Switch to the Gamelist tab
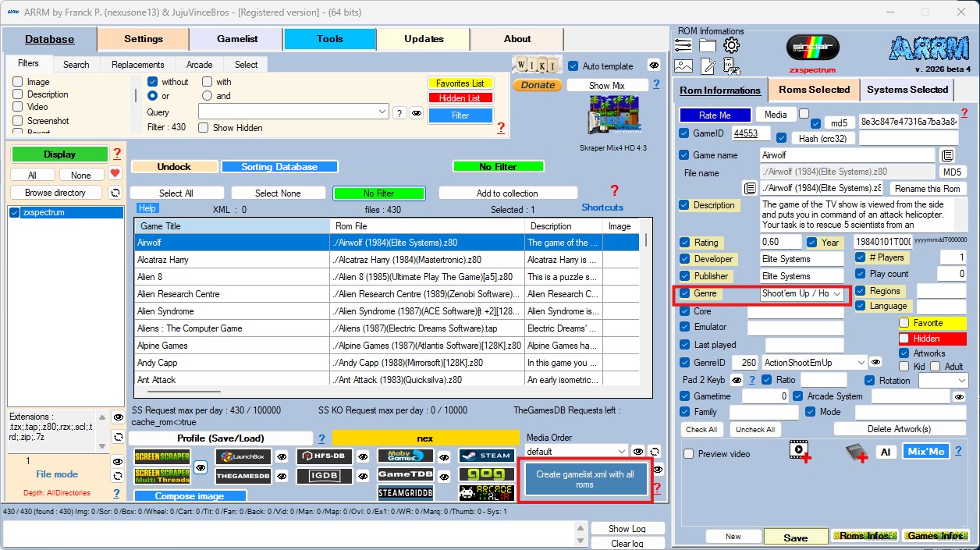This screenshot has width=980, height=550. pos(236,39)
